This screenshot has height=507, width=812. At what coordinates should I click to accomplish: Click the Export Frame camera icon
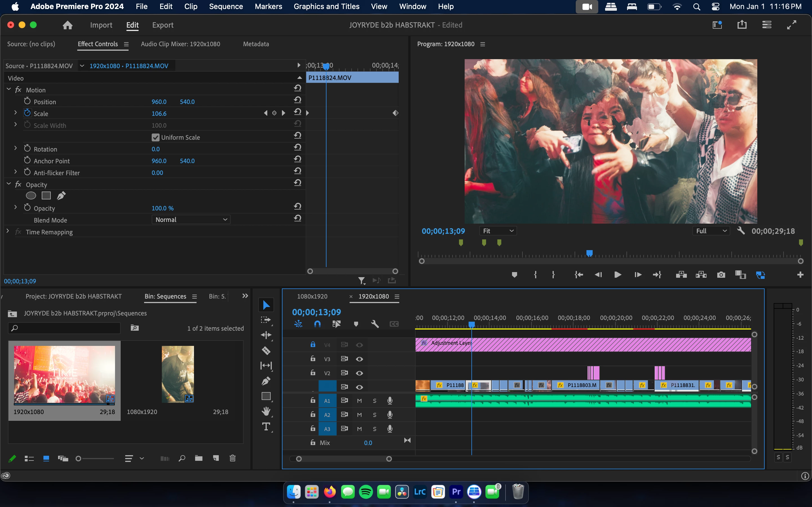(x=721, y=275)
